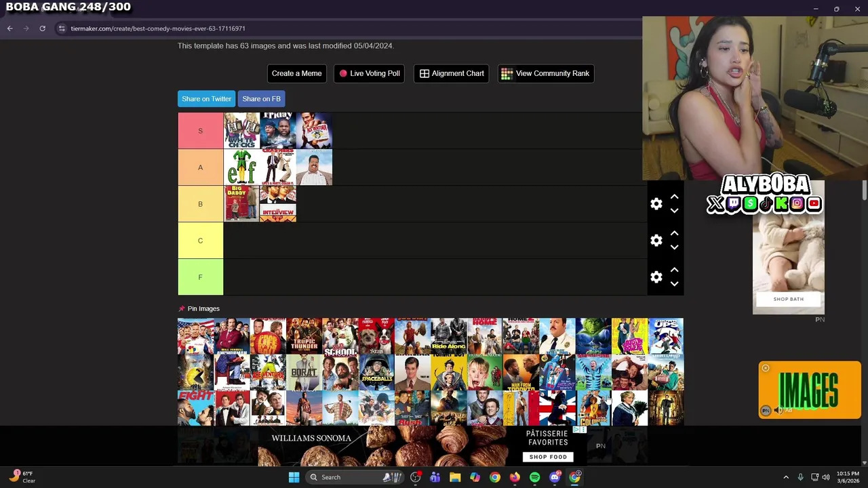Start a Live Voting Poll
This screenshot has height=488, width=868.
point(370,73)
